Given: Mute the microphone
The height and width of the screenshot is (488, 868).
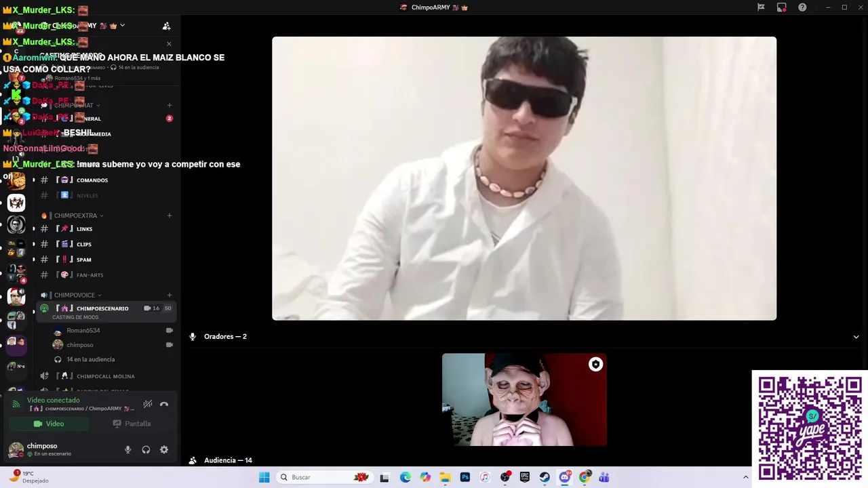Looking at the screenshot, I should [127, 450].
